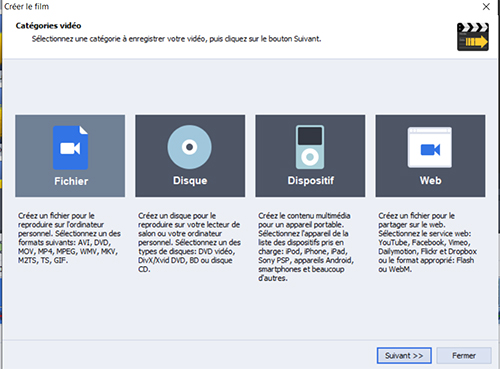Screen dimensions: 500x369
Task: Click the Web label
Action: coord(431,181)
